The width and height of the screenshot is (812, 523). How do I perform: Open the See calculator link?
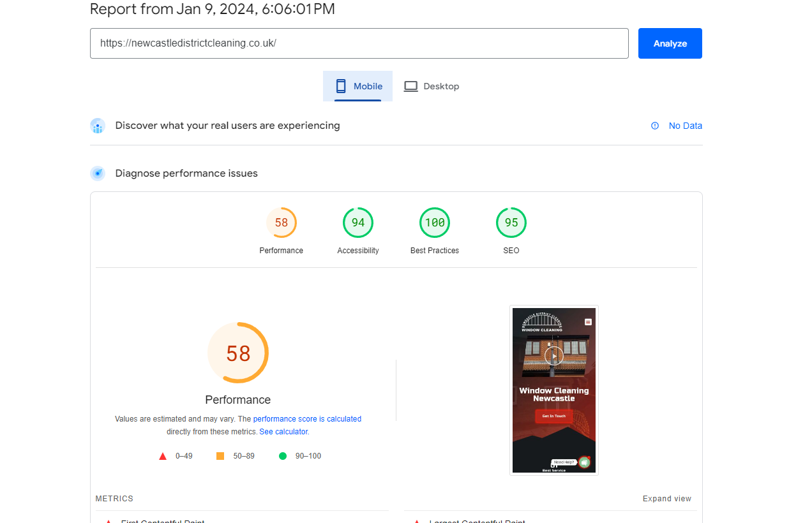[283, 432]
